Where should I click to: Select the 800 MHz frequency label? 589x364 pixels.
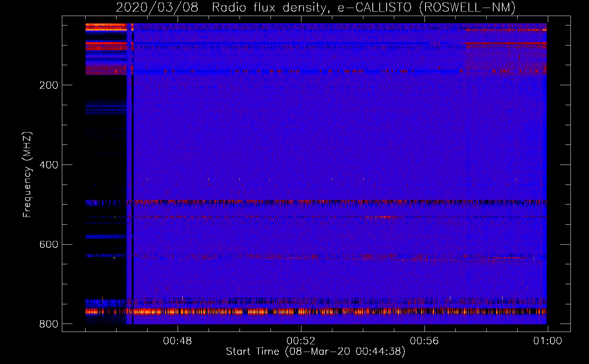click(49, 324)
